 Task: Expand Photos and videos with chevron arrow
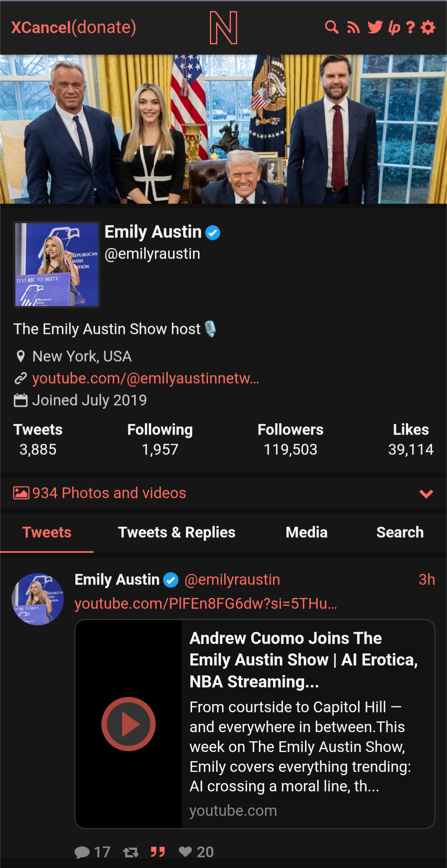[426, 493]
